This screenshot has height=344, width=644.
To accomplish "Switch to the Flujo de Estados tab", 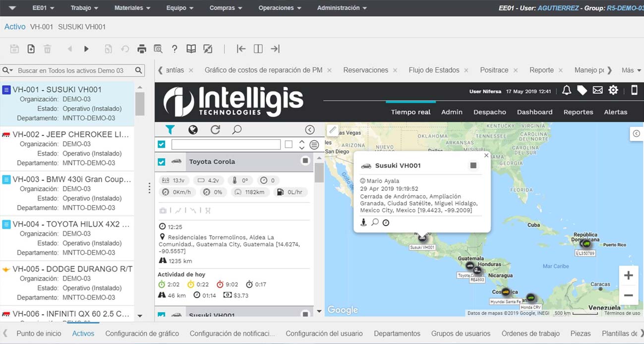I will point(434,70).
